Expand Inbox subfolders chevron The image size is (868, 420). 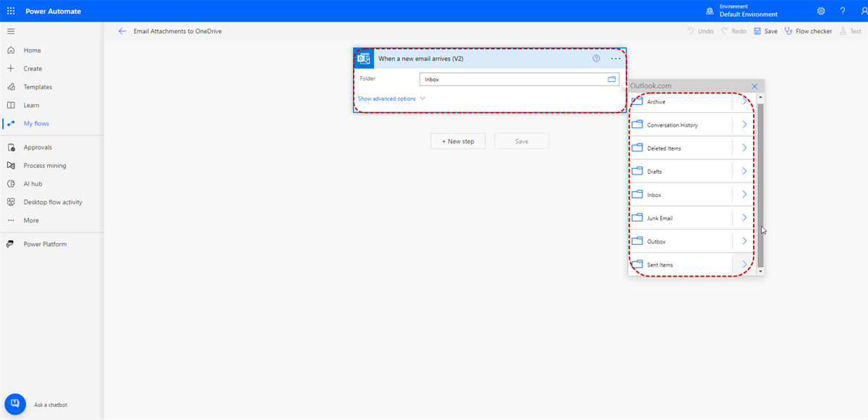pyautogui.click(x=744, y=194)
